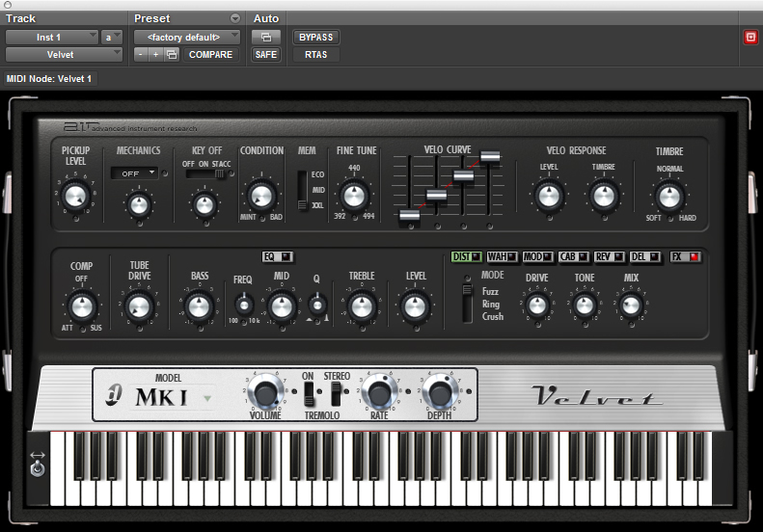The width and height of the screenshot is (763, 532).
Task: Enable the MOD effect
Action: (537, 256)
